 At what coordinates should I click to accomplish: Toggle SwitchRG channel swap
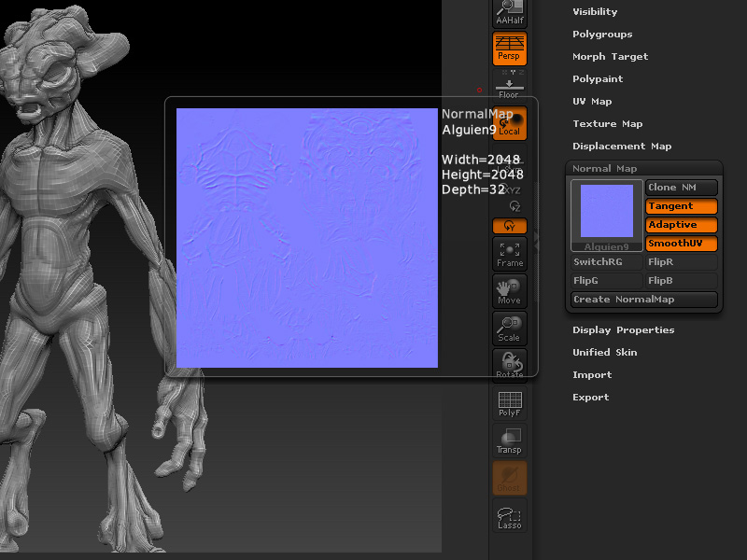point(606,262)
